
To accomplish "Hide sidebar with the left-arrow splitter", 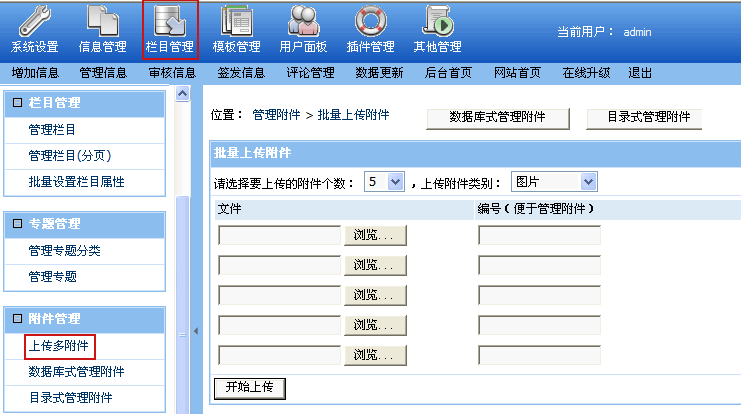I will pos(196,331).
